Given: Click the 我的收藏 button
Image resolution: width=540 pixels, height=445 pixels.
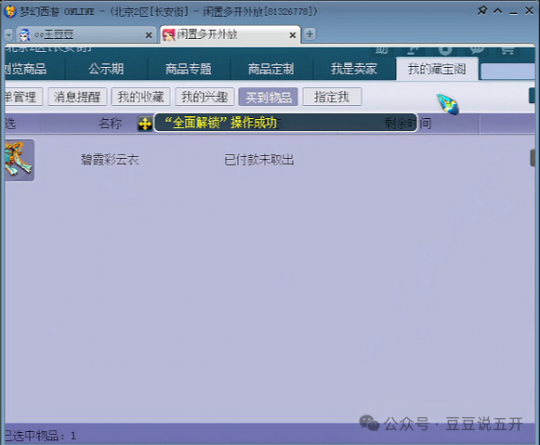Looking at the screenshot, I should (x=141, y=97).
